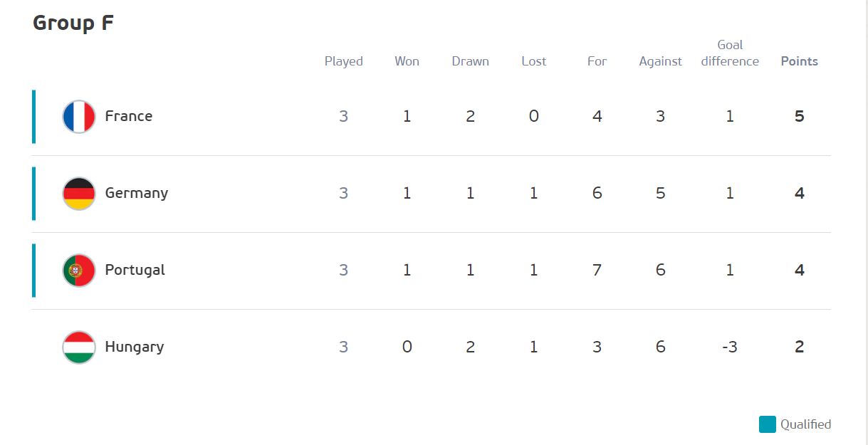Click the Won column header

pyautogui.click(x=407, y=61)
